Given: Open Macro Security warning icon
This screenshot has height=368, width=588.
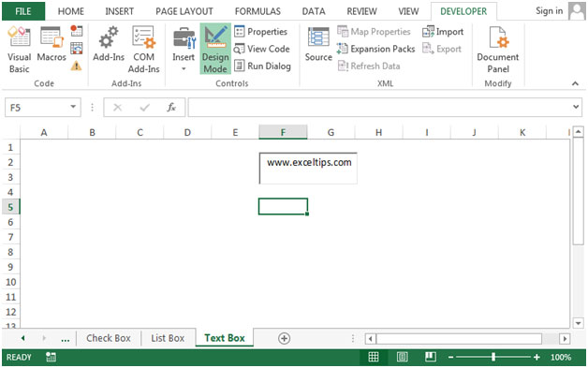Looking at the screenshot, I should tap(76, 66).
